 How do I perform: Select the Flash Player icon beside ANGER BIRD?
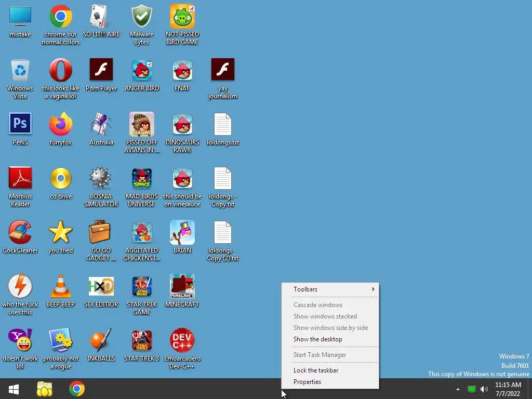[101, 69]
